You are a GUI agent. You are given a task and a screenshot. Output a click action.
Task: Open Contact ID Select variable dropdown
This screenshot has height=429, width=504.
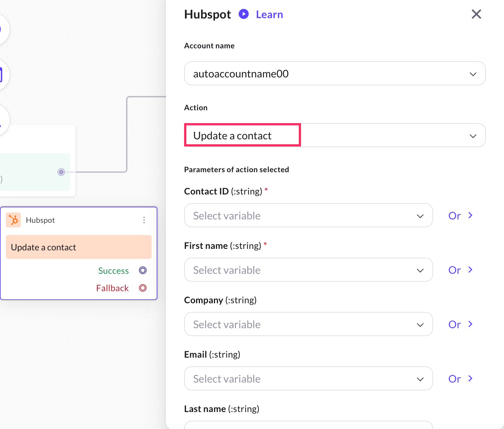[308, 216]
